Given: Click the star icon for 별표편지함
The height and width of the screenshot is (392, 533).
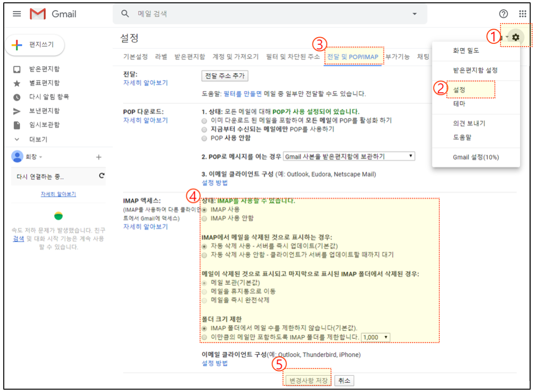Looking at the screenshot, I should [17, 84].
